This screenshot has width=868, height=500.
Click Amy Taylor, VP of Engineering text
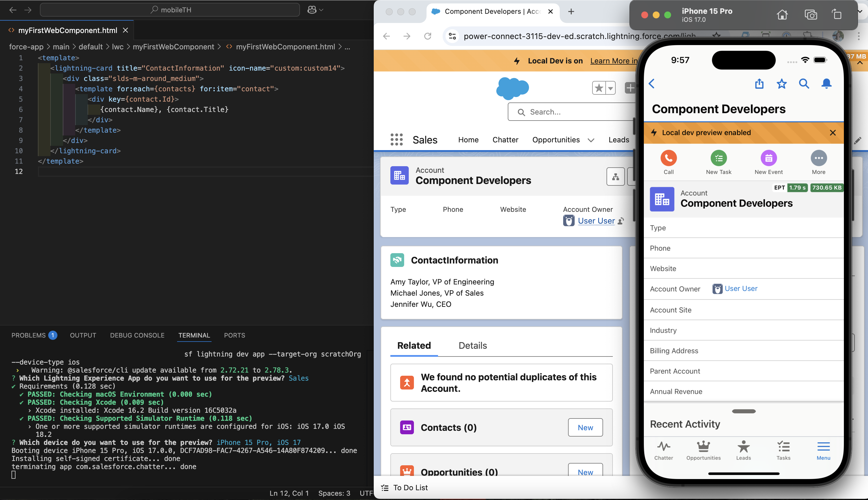[x=442, y=282]
